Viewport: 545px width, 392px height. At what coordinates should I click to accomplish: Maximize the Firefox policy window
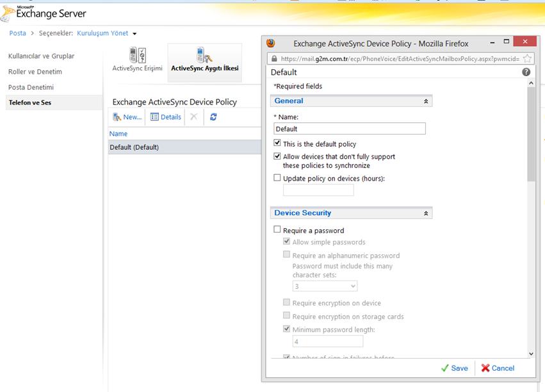pos(507,42)
